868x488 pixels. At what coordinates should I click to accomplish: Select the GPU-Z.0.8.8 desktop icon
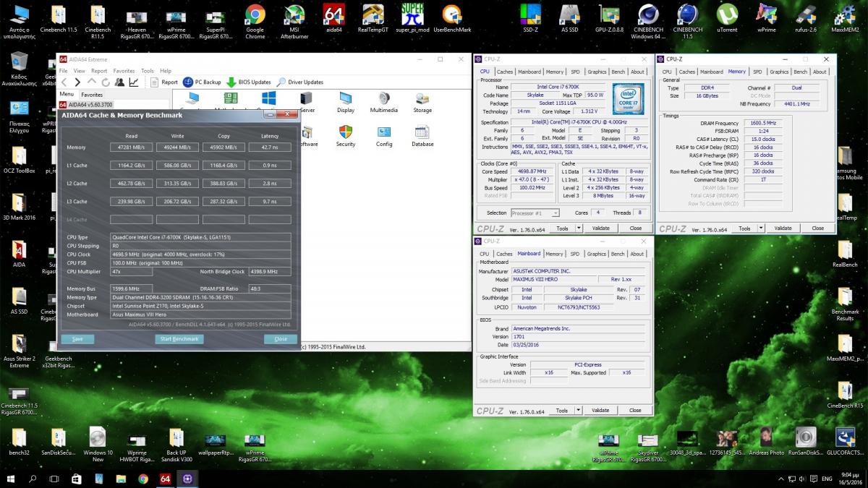(609, 18)
